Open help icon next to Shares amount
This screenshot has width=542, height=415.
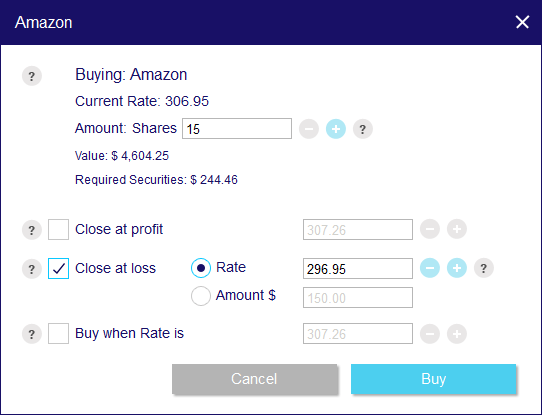(363, 129)
